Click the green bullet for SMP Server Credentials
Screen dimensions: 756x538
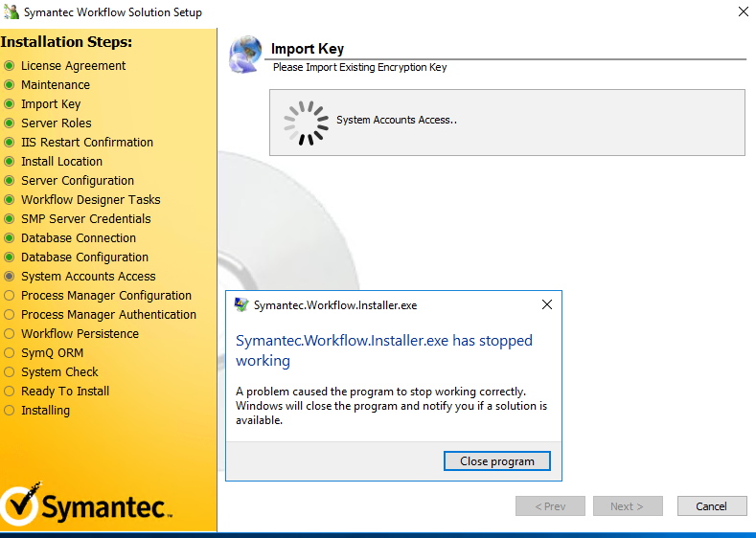pos(10,218)
